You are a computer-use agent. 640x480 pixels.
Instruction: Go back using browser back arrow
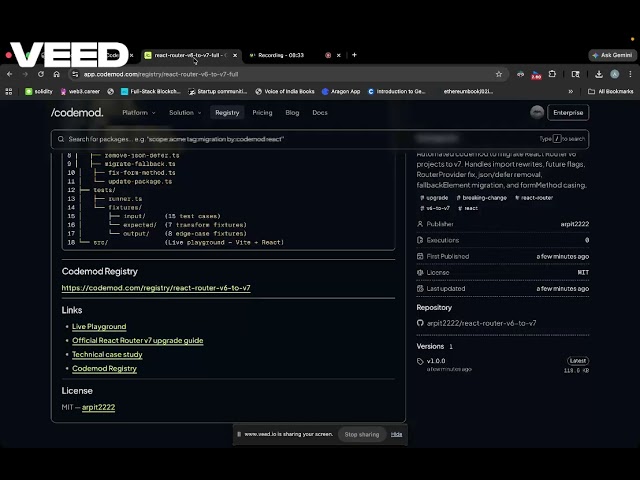click(10, 74)
